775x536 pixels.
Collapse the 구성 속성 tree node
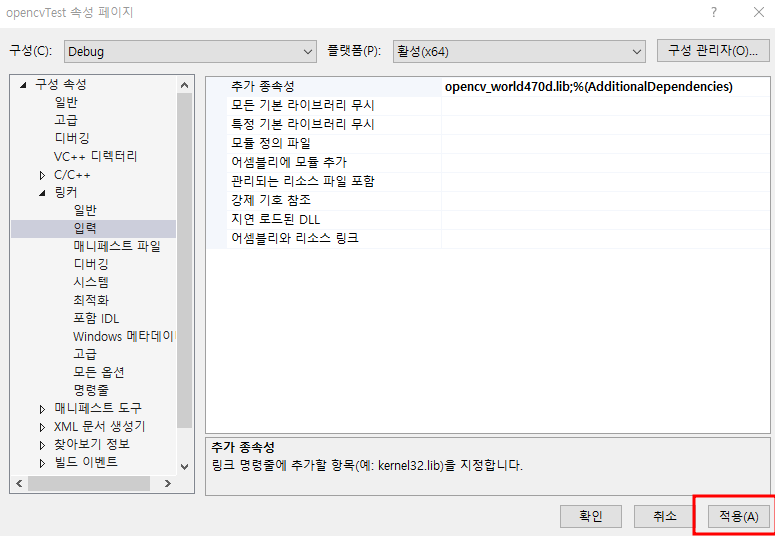pos(23,85)
